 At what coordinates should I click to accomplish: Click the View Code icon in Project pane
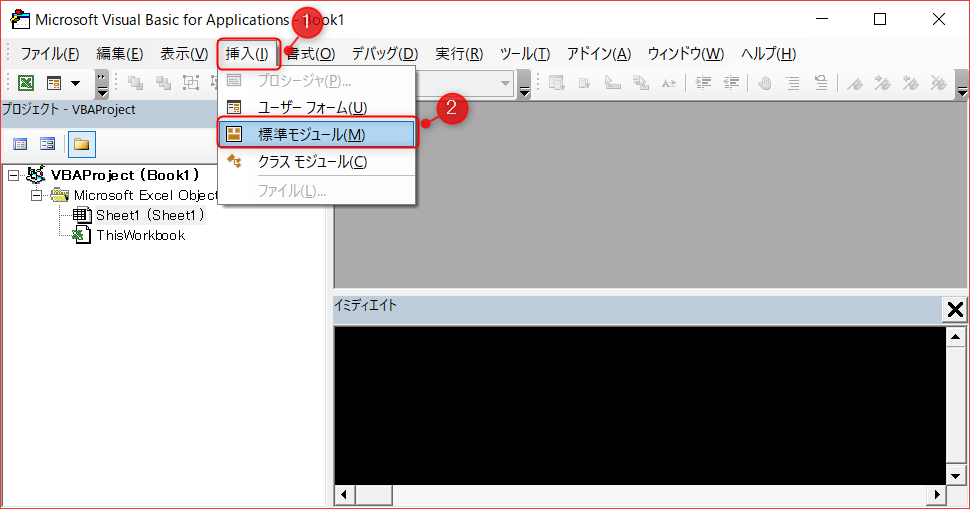[20, 144]
